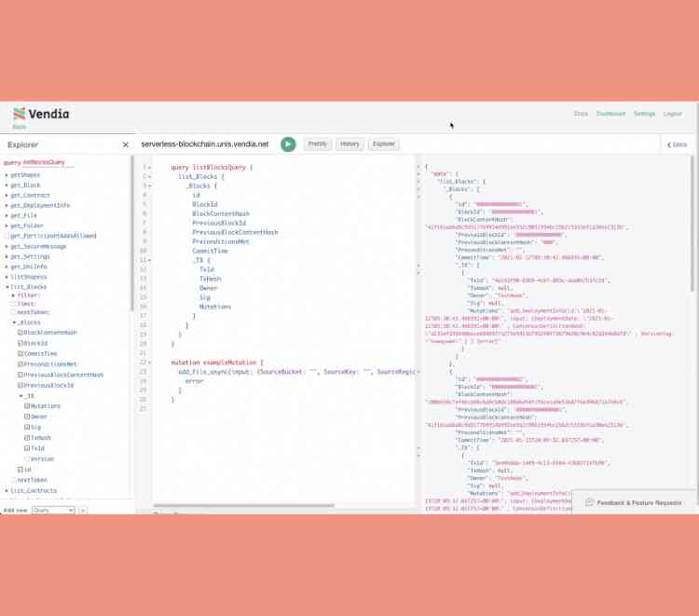Expand the filter argument under list_Blocks

[13, 295]
